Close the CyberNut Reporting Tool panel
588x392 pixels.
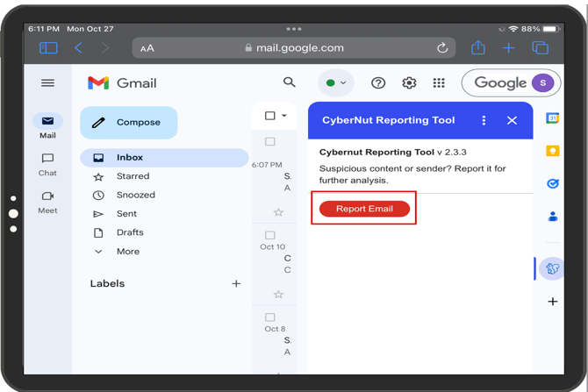[512, 120]
